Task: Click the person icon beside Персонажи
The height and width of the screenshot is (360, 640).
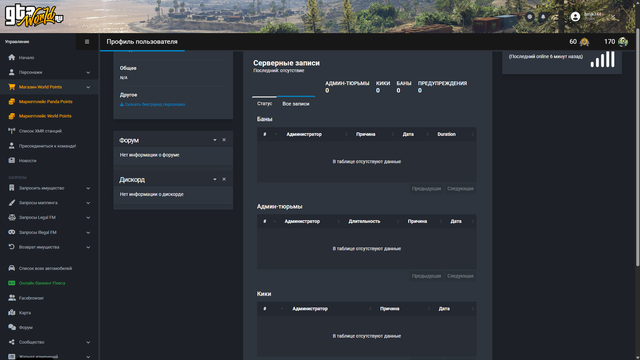Action: point(11,72)
